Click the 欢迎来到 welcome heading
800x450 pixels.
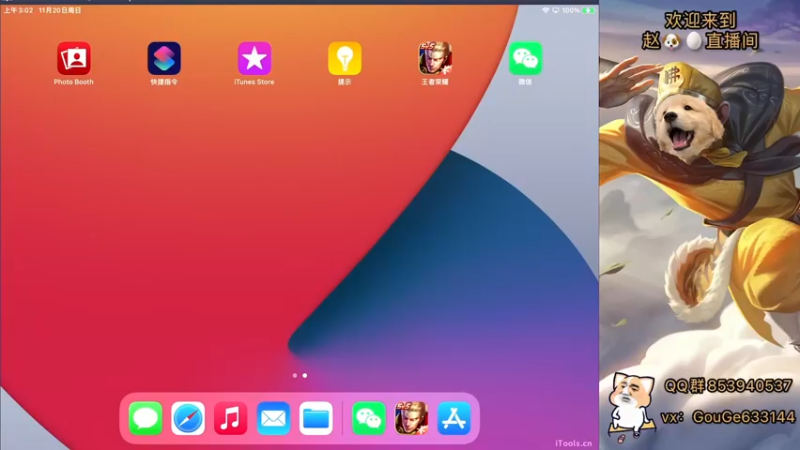click(700, 20)
